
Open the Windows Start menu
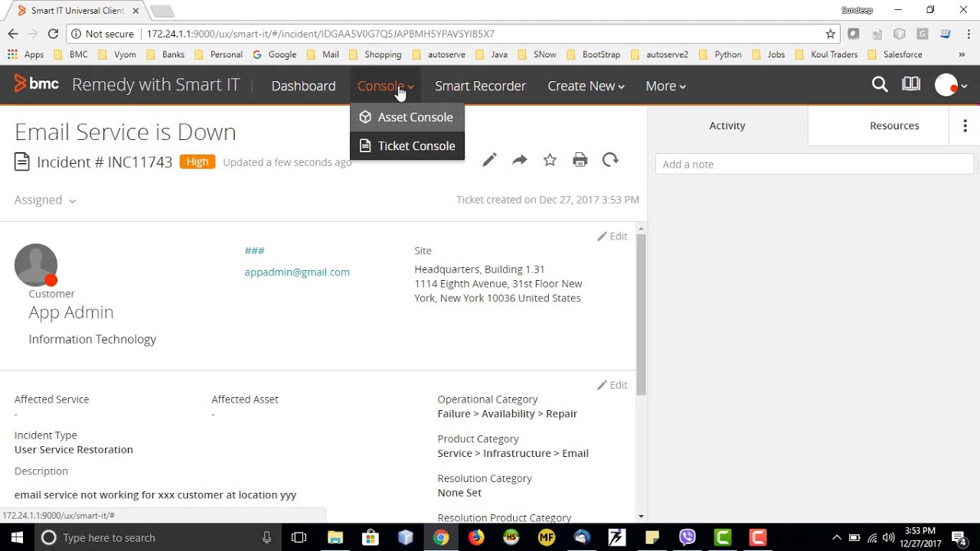coord(17,537)
